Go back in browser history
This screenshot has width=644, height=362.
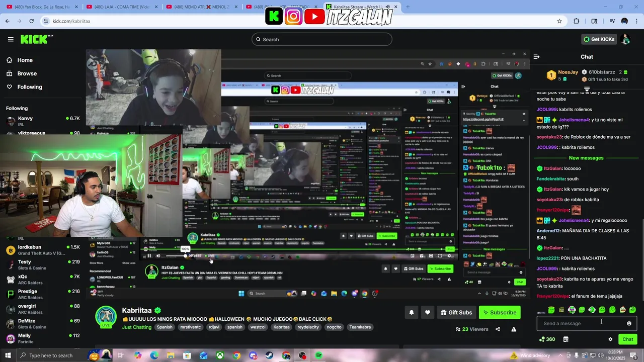point(7,21)
